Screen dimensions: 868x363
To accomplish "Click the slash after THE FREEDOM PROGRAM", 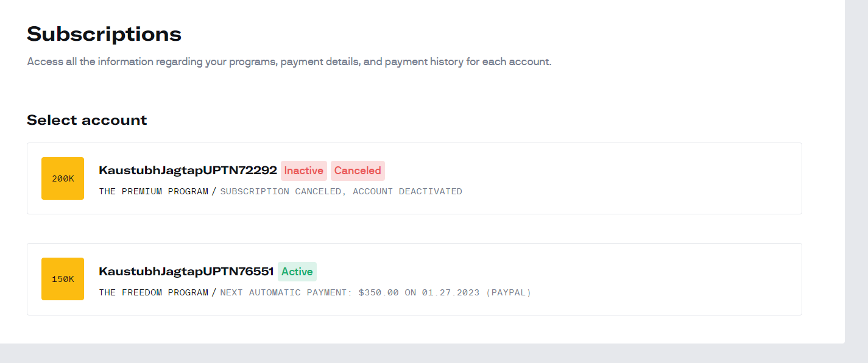I will point(214,292).
